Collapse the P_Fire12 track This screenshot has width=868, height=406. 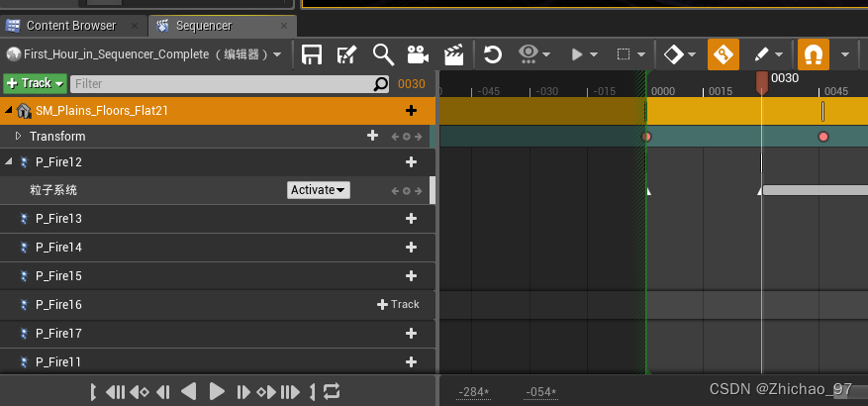tap(9, 161)
